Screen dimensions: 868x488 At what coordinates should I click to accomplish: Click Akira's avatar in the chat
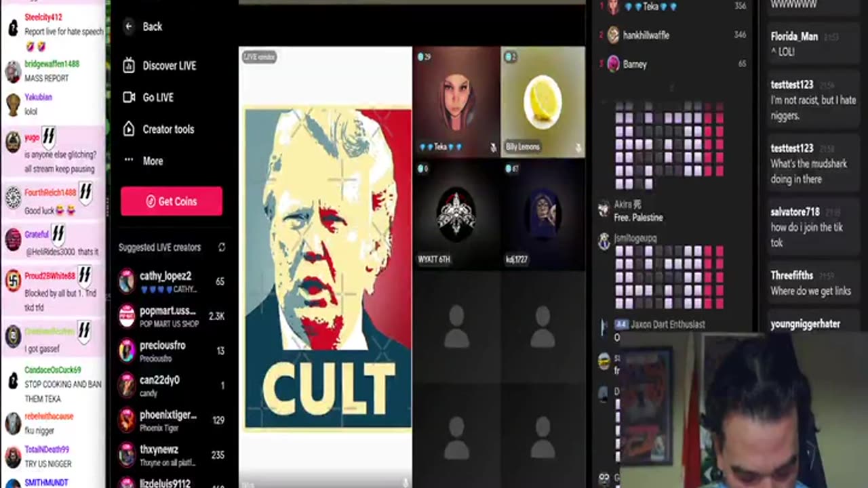tap(604, 209)
